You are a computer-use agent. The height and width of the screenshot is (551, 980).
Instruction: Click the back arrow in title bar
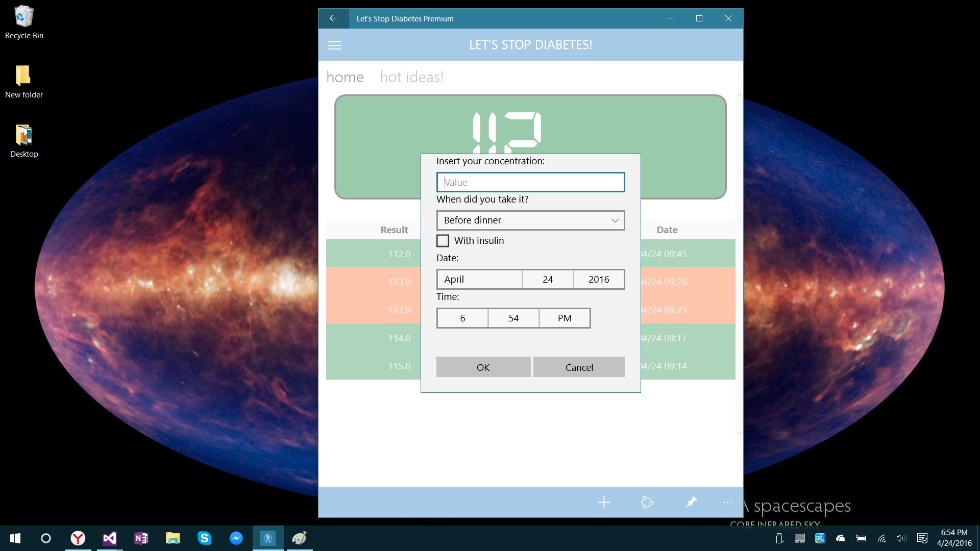point(333,18)
